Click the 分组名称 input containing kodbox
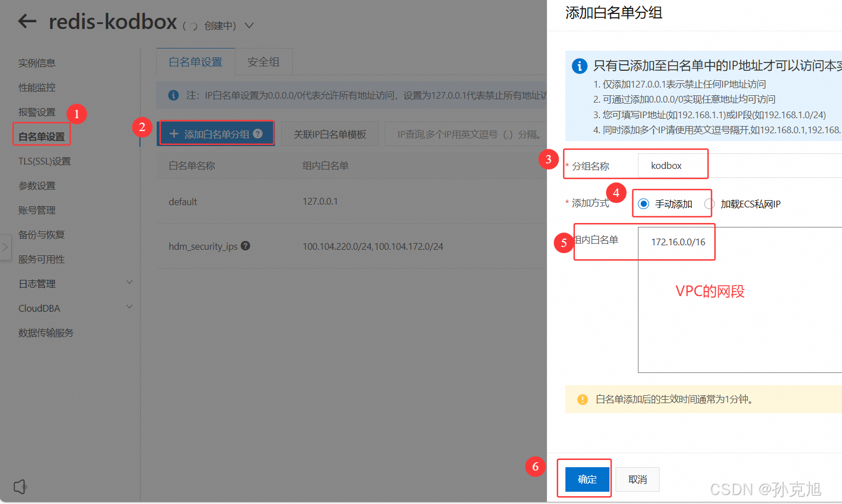 tap(739, 166)
